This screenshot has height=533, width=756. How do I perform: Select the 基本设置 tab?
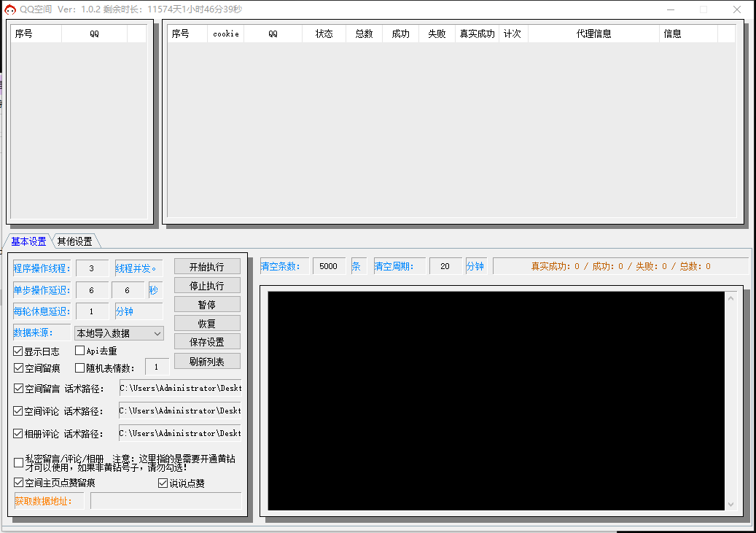click(x=28, y=241)
